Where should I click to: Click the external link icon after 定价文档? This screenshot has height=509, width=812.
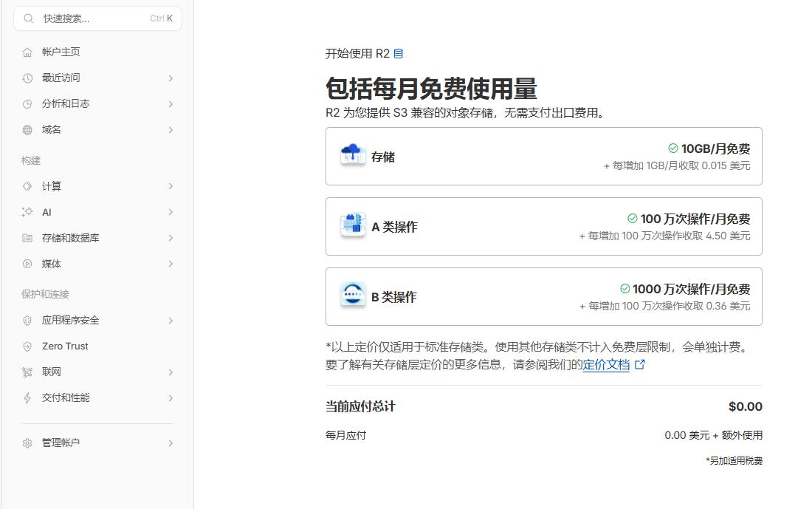click(x=639, y=364)
